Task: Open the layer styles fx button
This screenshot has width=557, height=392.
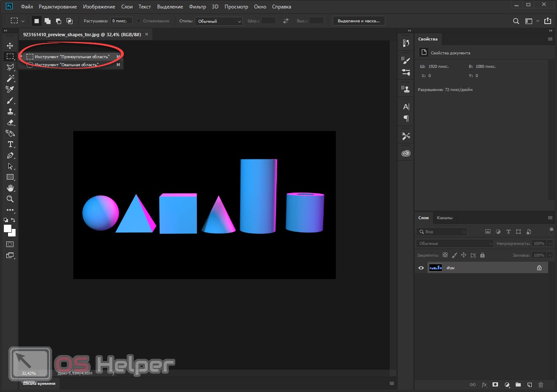Action: click(484, 385)
